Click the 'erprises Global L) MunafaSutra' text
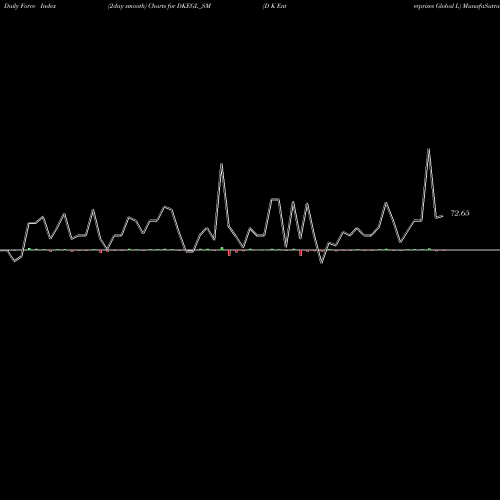Image resolution: width=500 pixels, height=500 pixels. 456,6
